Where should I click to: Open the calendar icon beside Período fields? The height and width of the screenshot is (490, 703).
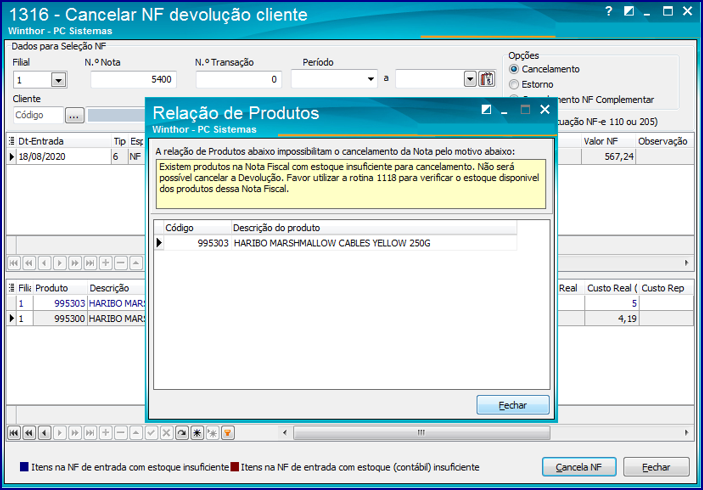click(x=486, y=79)
